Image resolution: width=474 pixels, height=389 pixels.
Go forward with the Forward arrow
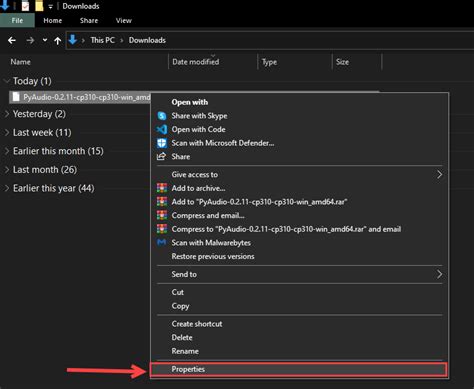30,40
